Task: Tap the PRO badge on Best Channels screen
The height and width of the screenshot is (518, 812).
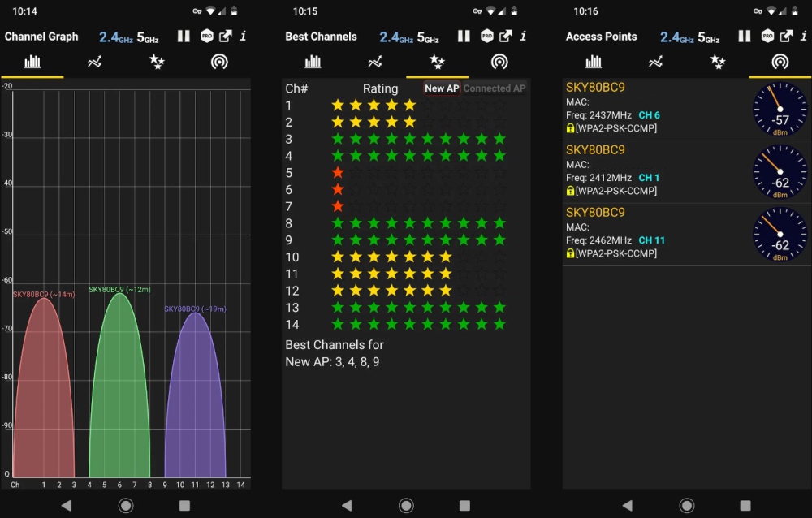Action: [487, 37]
